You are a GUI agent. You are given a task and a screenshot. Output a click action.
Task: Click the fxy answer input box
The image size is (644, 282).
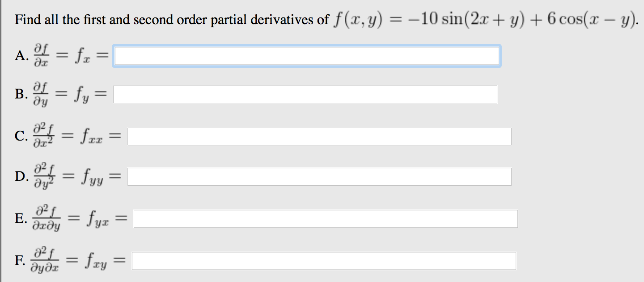click(324, 260)
